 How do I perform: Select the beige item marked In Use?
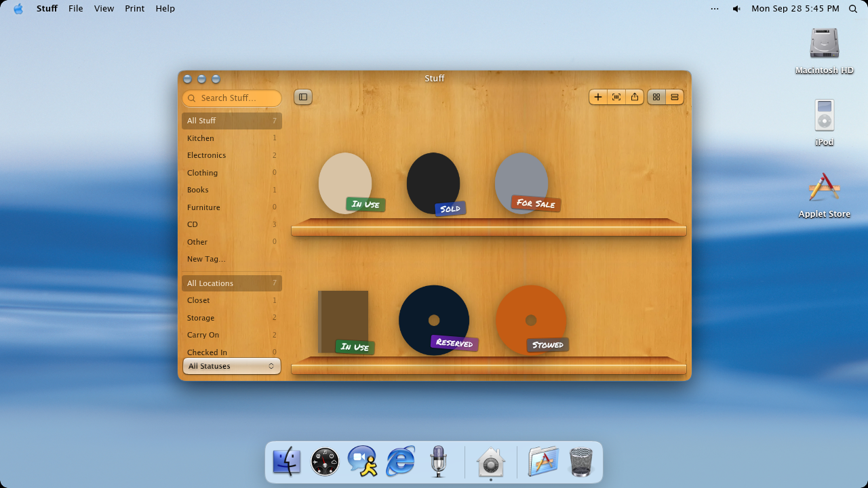(345, 183)
